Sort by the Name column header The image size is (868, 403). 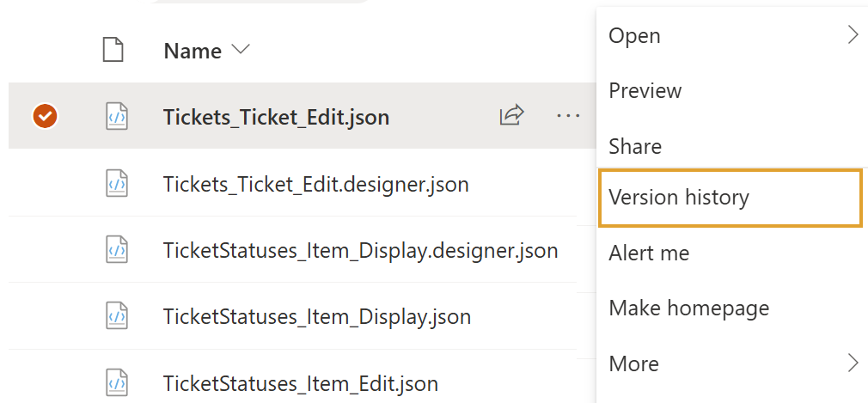[206, 51]
